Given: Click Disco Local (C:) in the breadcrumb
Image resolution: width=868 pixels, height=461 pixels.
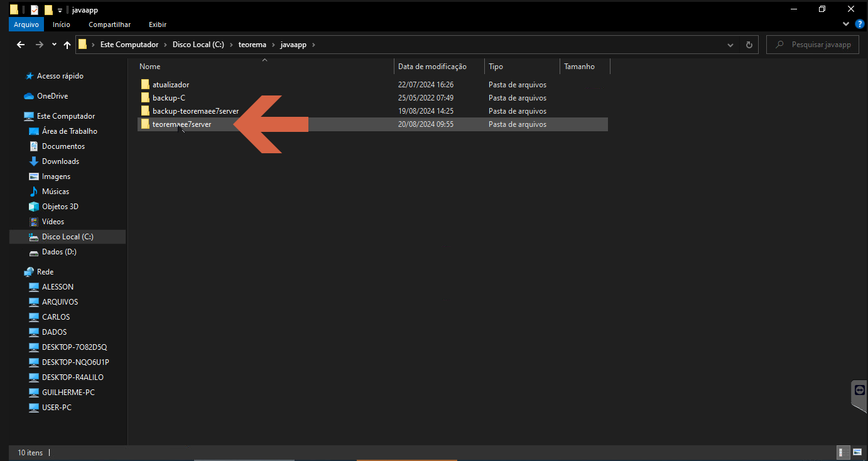Looking at the screenshot, I should (198, 45).
